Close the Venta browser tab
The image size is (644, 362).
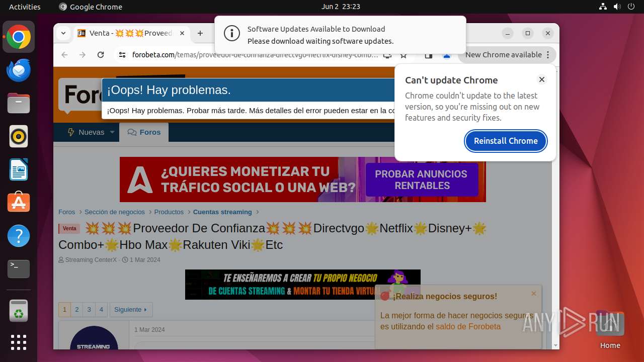coord(182,33)
